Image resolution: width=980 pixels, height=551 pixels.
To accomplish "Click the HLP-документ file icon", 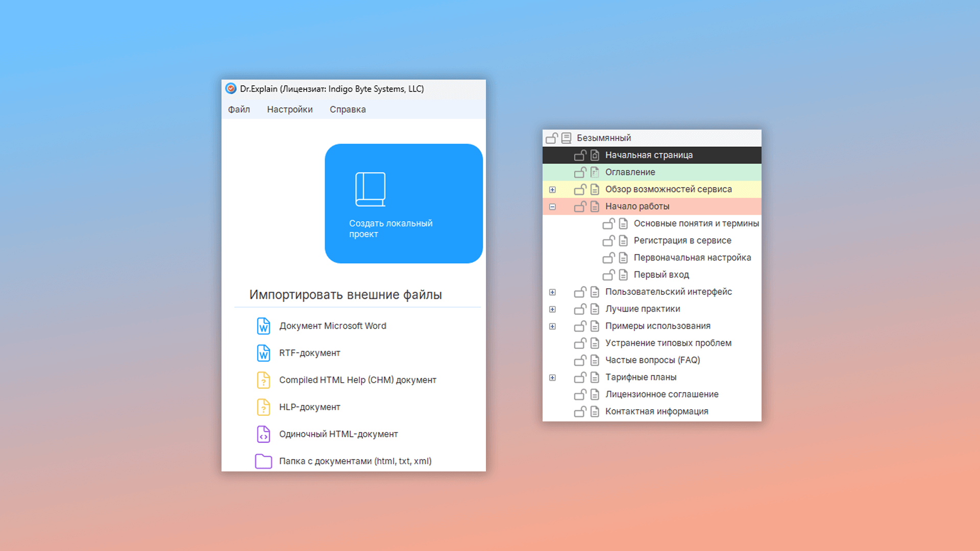I will tap(263, 407).
